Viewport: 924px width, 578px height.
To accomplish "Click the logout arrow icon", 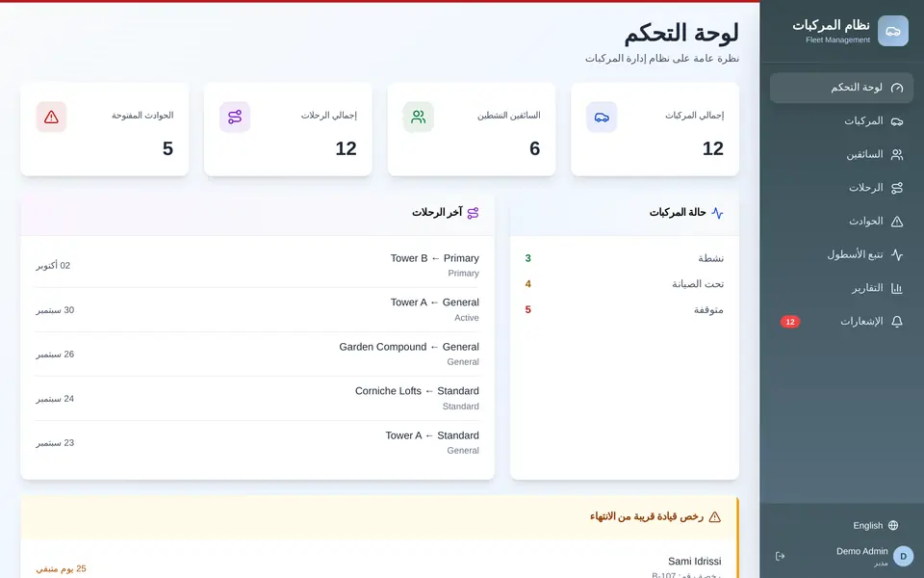I will [x=781, y=556].
